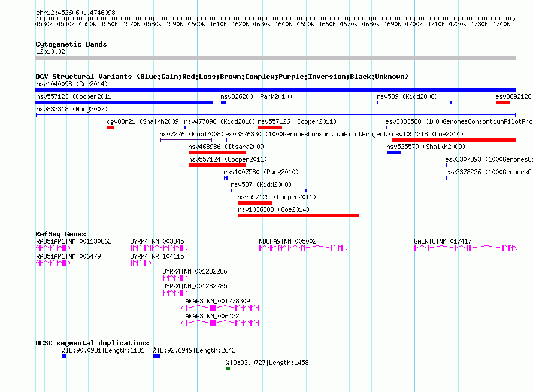Image resolution: width=533 pixels, height=392 pixels.
Task: Click the esv3326330 variant label
Action: pos(308,134)
